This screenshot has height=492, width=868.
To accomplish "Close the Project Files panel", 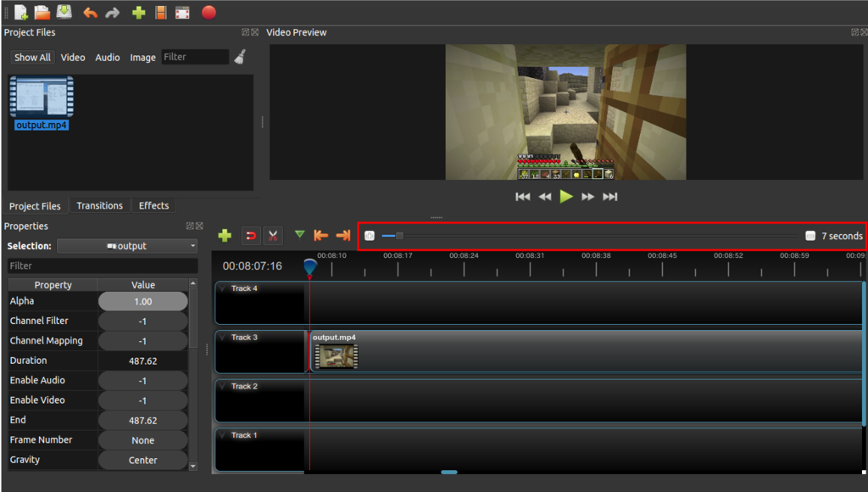I will click(x=254, y=32).
